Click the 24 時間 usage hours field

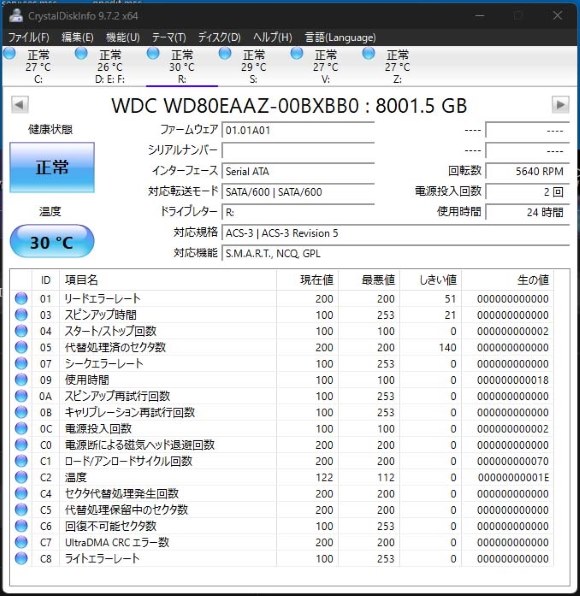[x=528, y=212]
